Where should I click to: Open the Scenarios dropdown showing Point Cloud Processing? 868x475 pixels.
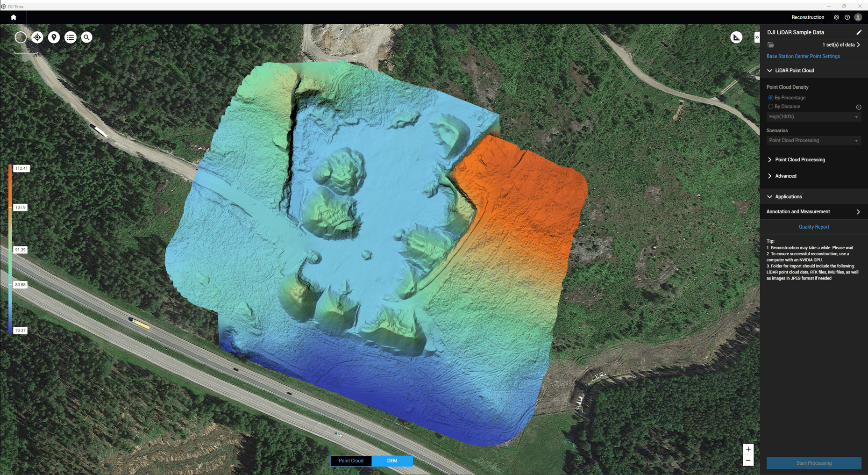coord(814,140)
